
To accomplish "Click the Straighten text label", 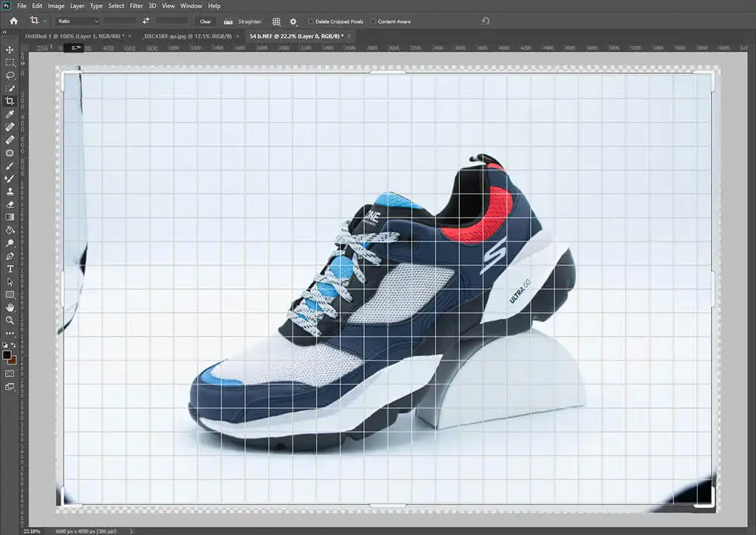I will (x=250, y=21).
